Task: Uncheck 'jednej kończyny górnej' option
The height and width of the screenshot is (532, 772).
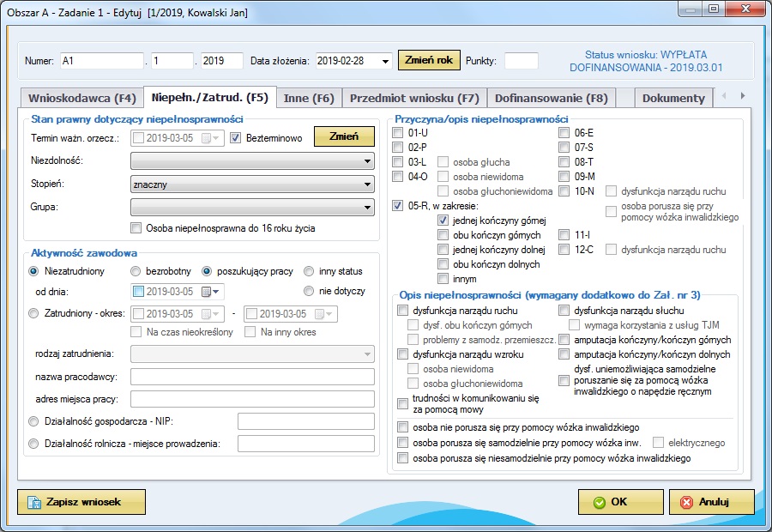Action: [443, 221]
